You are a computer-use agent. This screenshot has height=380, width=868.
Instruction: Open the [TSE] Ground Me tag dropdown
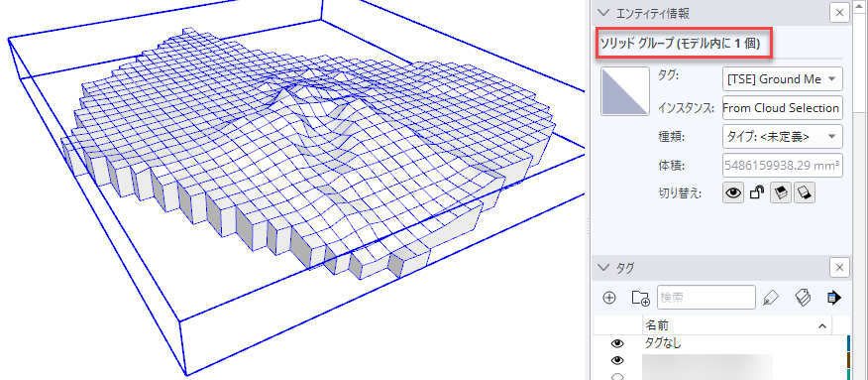pyautogui.click(x=783, y=79)
